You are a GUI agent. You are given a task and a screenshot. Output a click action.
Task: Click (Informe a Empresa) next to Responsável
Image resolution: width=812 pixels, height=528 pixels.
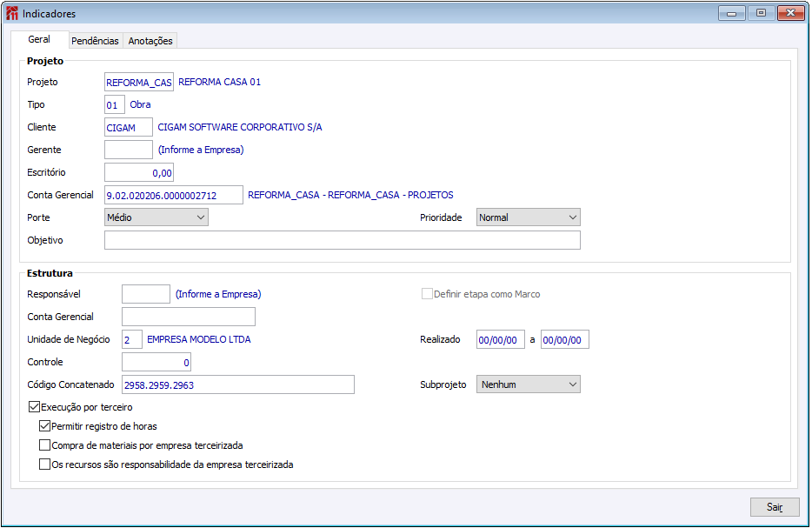pos(218,294)
